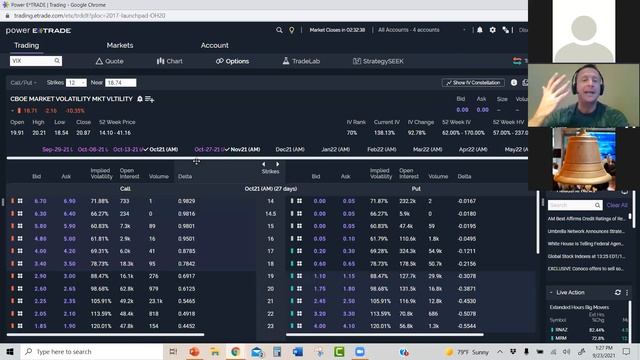Click the info circle near IV Constellation
Screen dimensions: 640x360
point(514,82)
